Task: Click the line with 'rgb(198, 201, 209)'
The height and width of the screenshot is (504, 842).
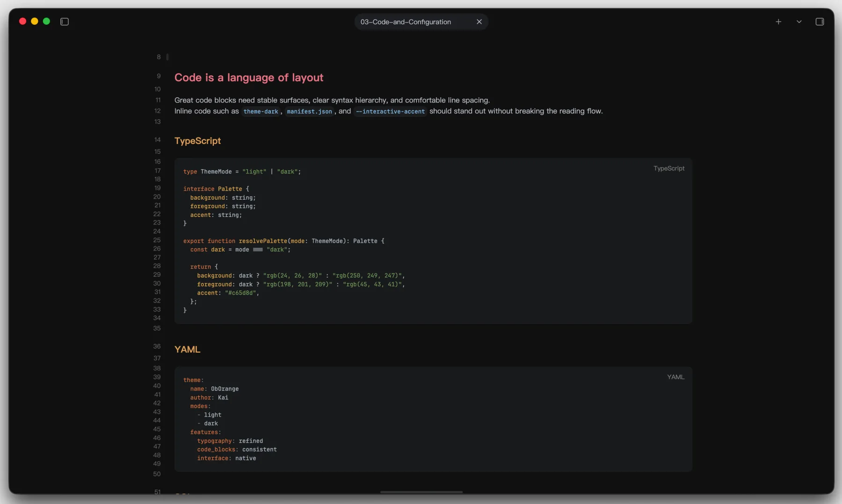Action: (301, 284)
